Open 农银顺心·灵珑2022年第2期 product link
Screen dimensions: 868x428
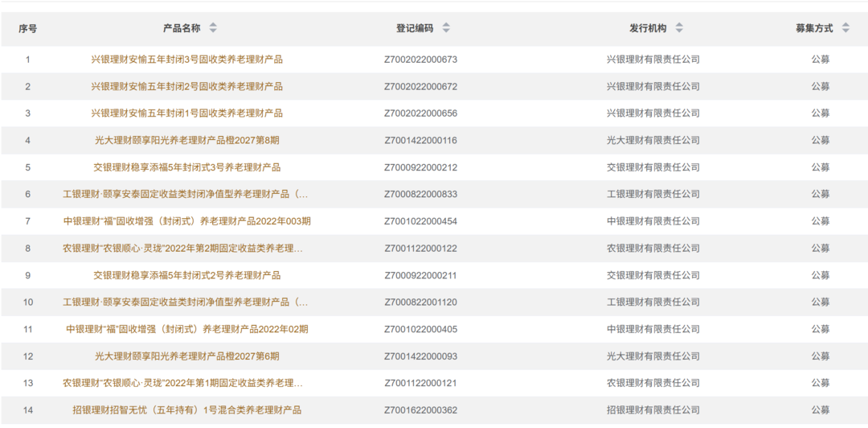(183, 249)
